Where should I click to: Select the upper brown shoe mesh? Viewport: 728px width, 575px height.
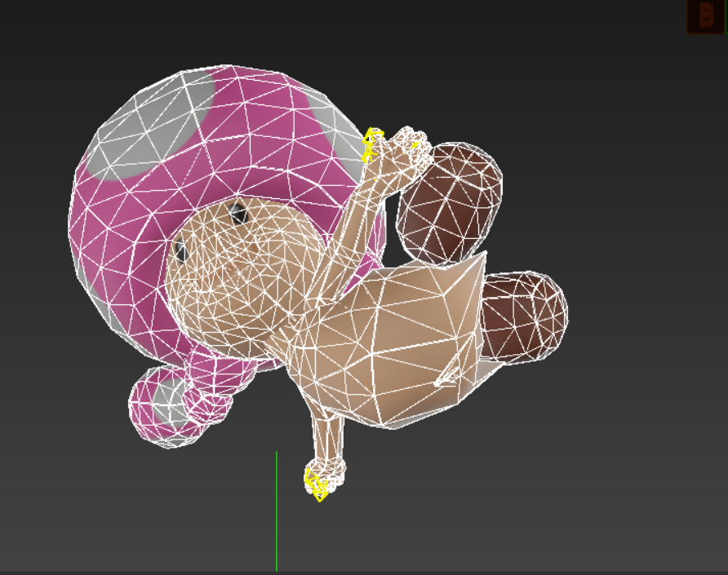(x=450, y=203)
